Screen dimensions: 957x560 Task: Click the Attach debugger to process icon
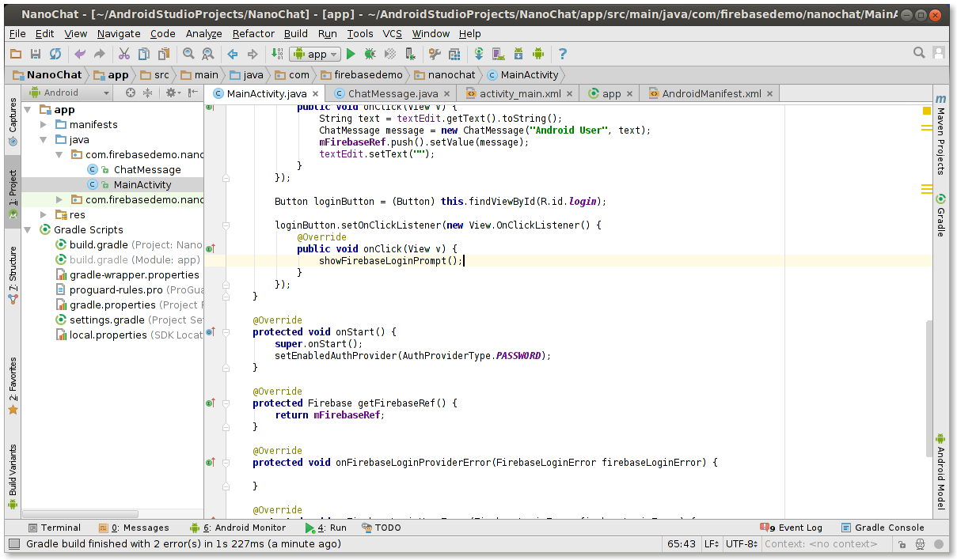click(410, 54)
